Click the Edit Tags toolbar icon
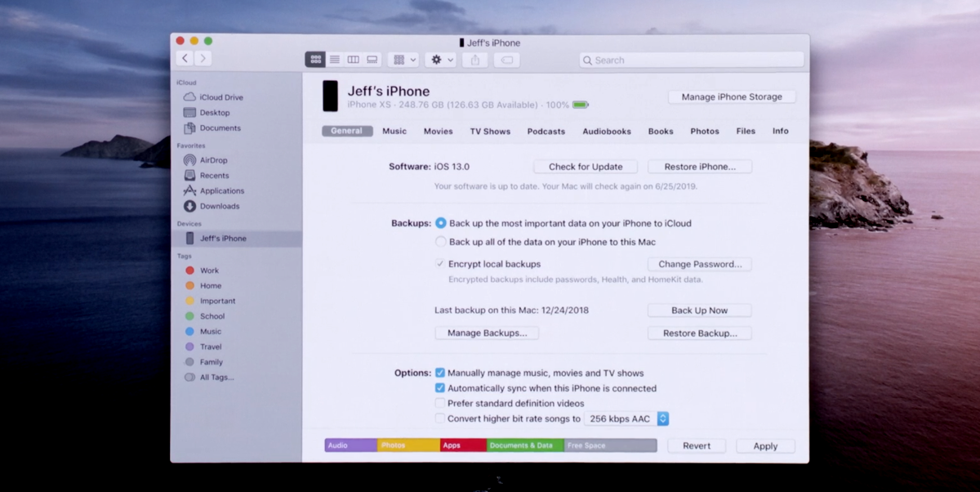This screenshot has width=980, height=492. 506,60
